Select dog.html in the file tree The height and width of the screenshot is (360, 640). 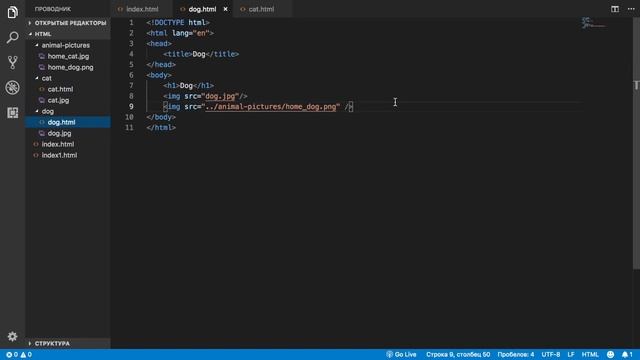point(68,122)
